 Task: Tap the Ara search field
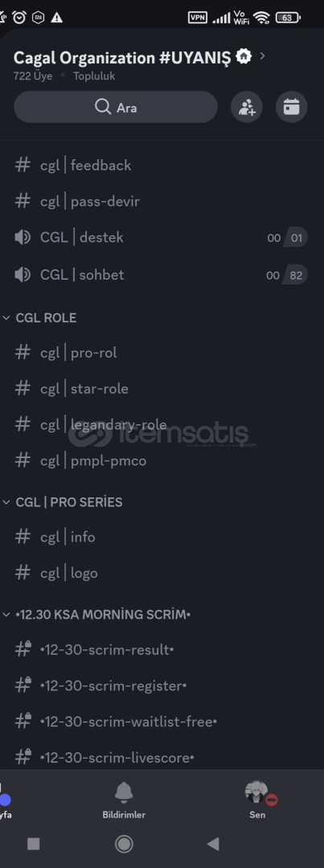click(x=116, y=107)
